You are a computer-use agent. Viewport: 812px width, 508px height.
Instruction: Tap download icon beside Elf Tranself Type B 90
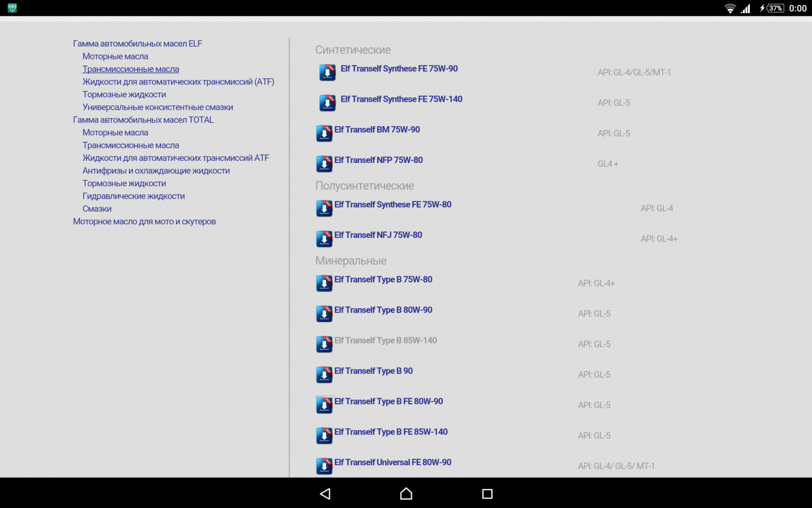tap(324, 374)
